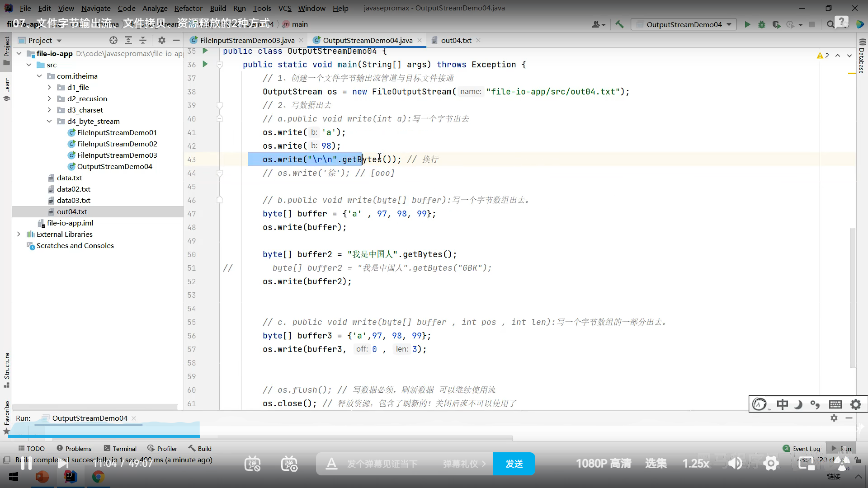Toggle video danmaku on/off icon
The image size is (868, 488).
coord(252,464)
